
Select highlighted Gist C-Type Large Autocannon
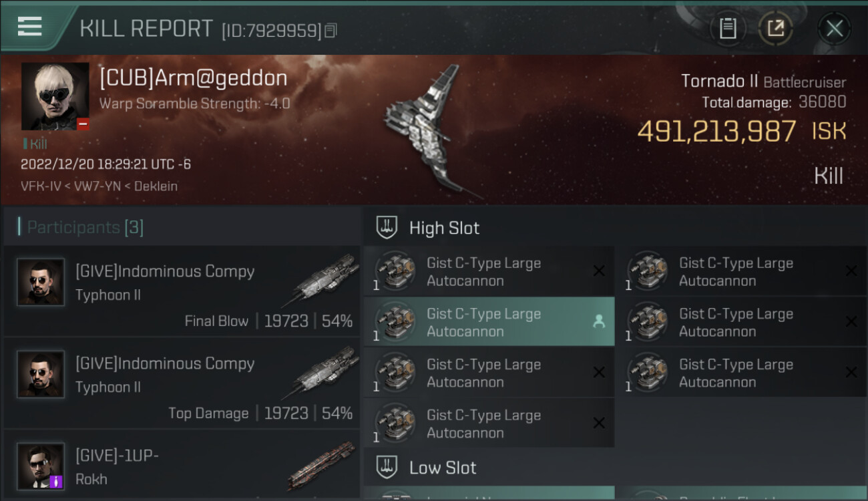tap(489, 322)
